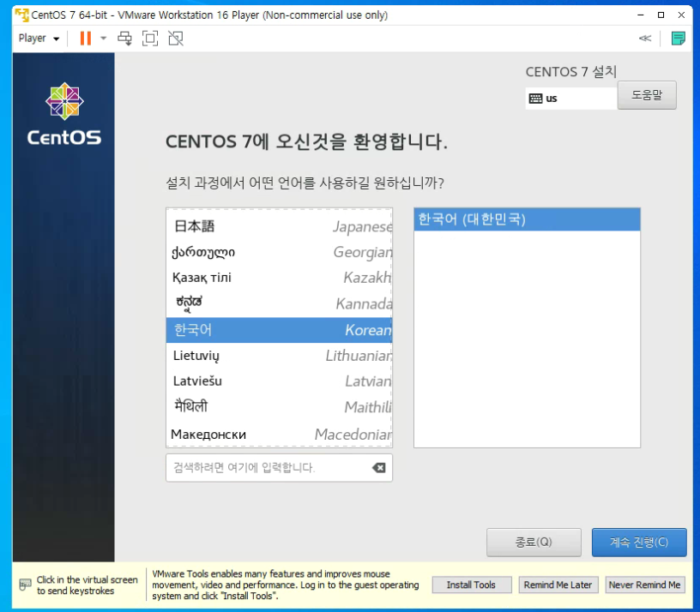Collapse toolbar with double chevron icon

(644, 39)
